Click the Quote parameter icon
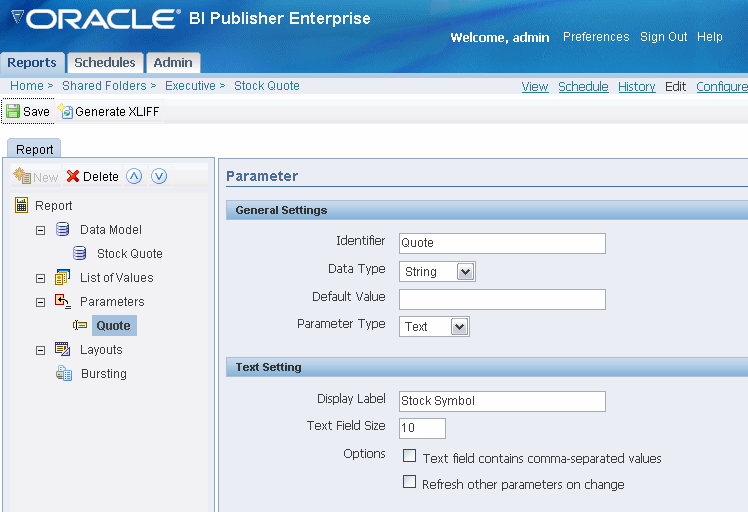 click(80, 325)
